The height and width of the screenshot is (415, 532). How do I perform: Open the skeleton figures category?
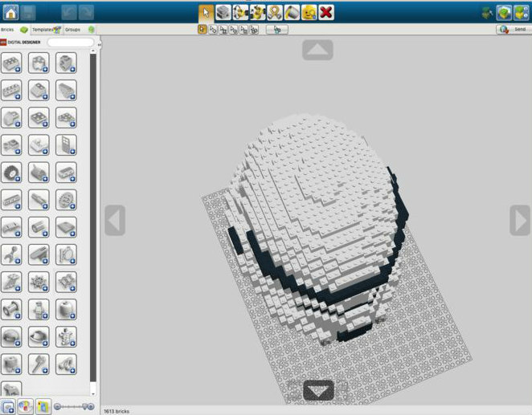[66, 337]
